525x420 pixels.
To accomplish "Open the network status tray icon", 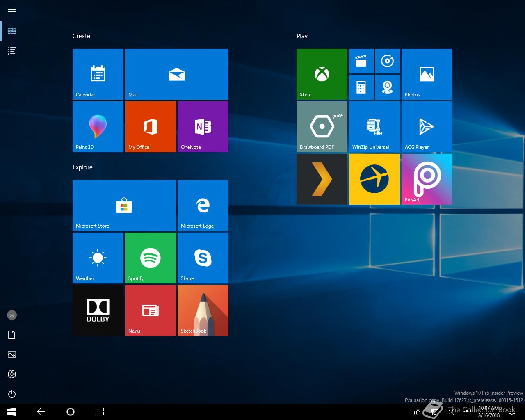I will click(434, 412).
